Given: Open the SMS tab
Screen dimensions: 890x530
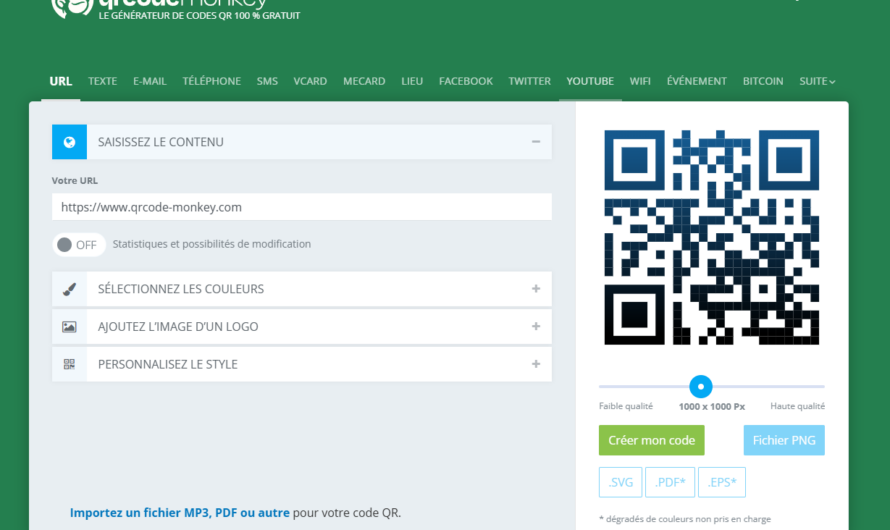Looking at the screenshot, I should pyautogui.click(x=267, y=81).
